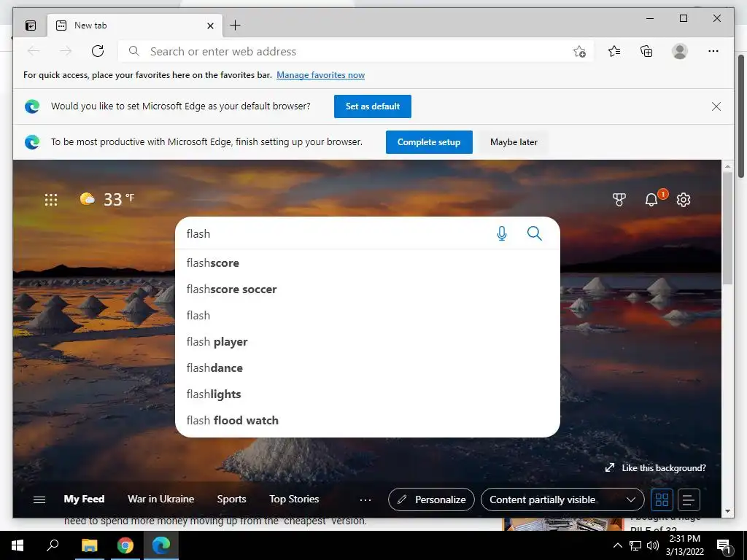Open the Action Center notifications icon
Viewport: 747px width, 560px height.
[724, 546]
